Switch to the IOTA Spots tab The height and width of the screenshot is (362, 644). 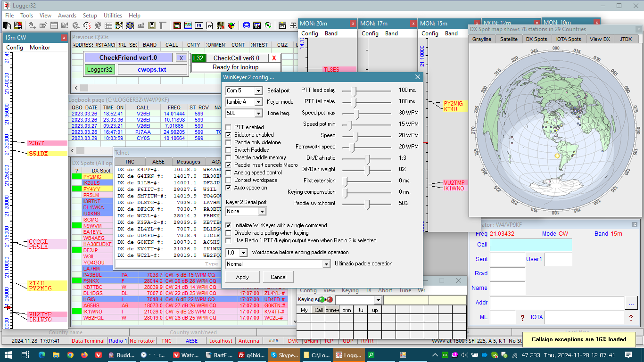pyautogui.click(x=568, y=39)
